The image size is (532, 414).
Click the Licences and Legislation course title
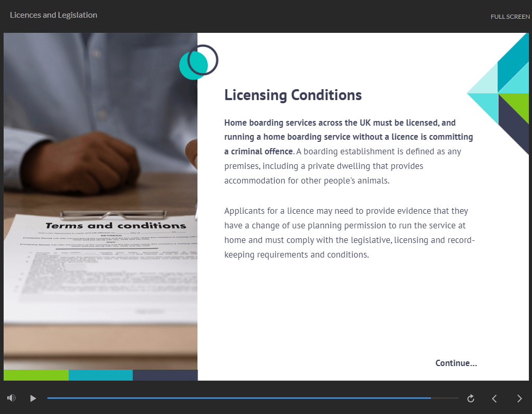(x=54, y=15)
